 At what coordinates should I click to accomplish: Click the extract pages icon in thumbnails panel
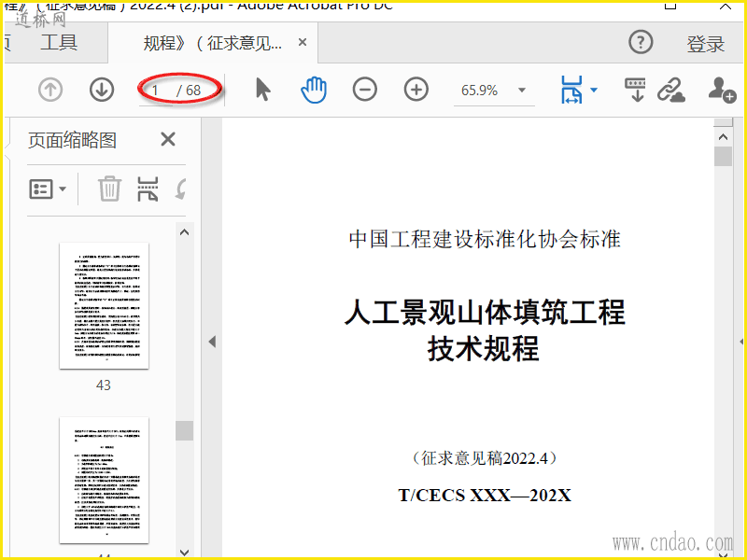[148, 189]
